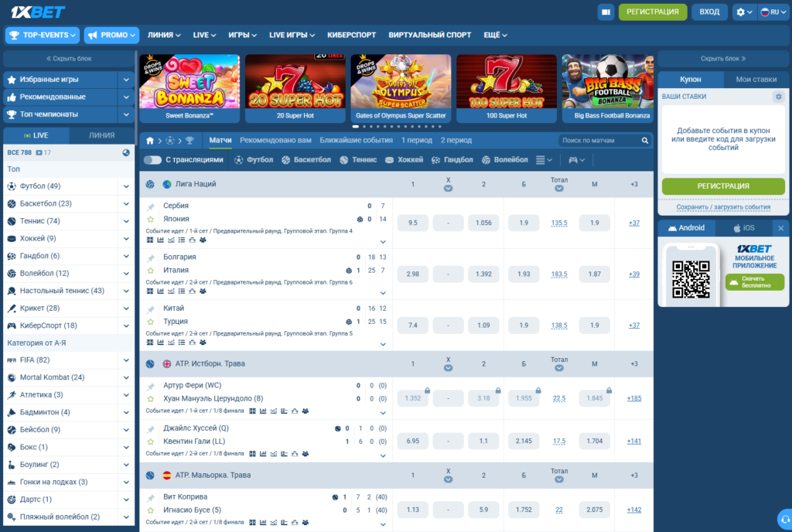Open the more sports list dropdown
Image resolution: width=792 pixels, height=532 pixels.
point(544,160)
